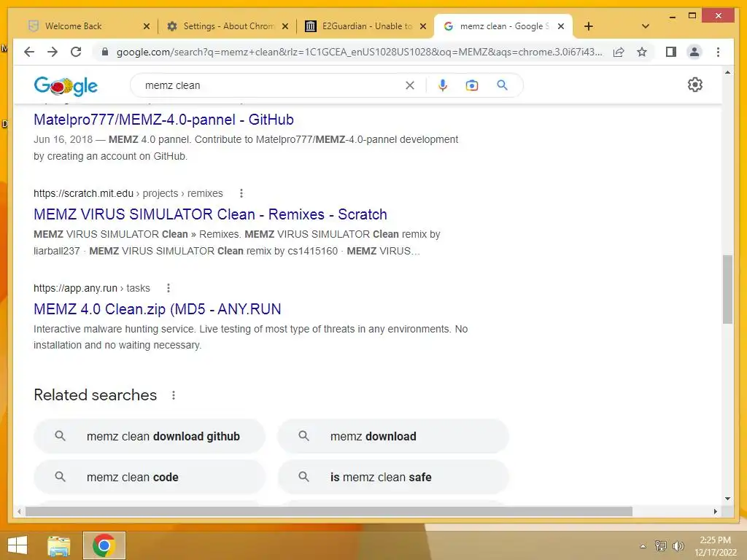Open the Chrome three-dot menu

tap(718, 52)
